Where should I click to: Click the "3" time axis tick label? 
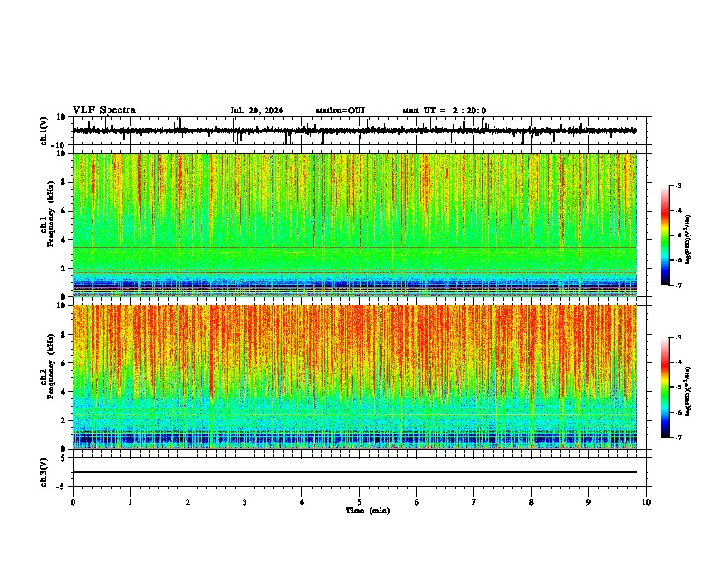pyautogui.click(x=245, y=502)
